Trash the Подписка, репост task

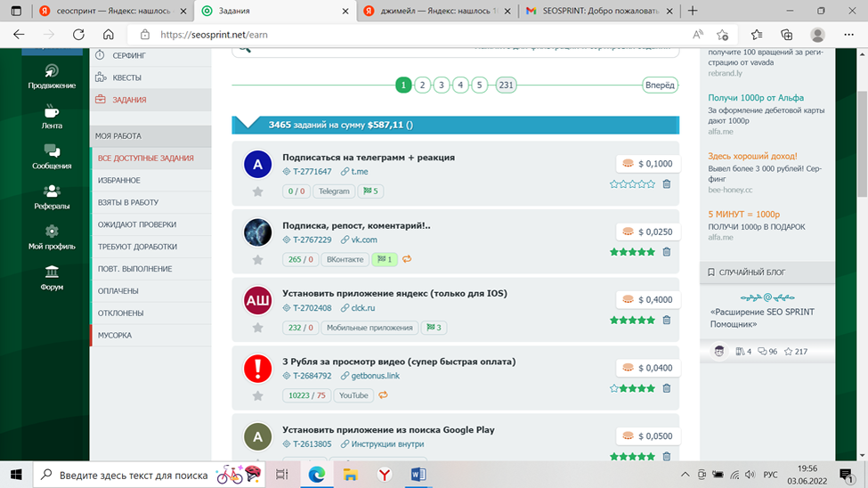[x=667, y=252]
